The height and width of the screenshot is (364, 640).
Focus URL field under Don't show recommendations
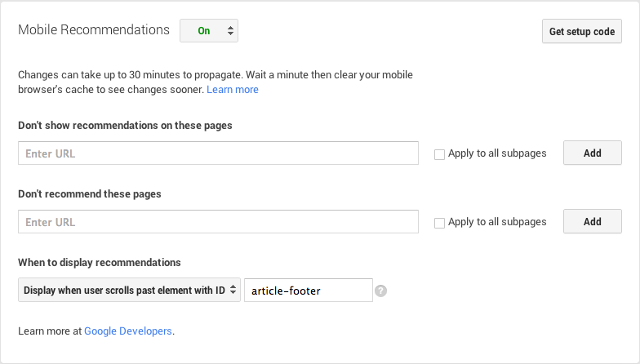click(x=218, y=153)
